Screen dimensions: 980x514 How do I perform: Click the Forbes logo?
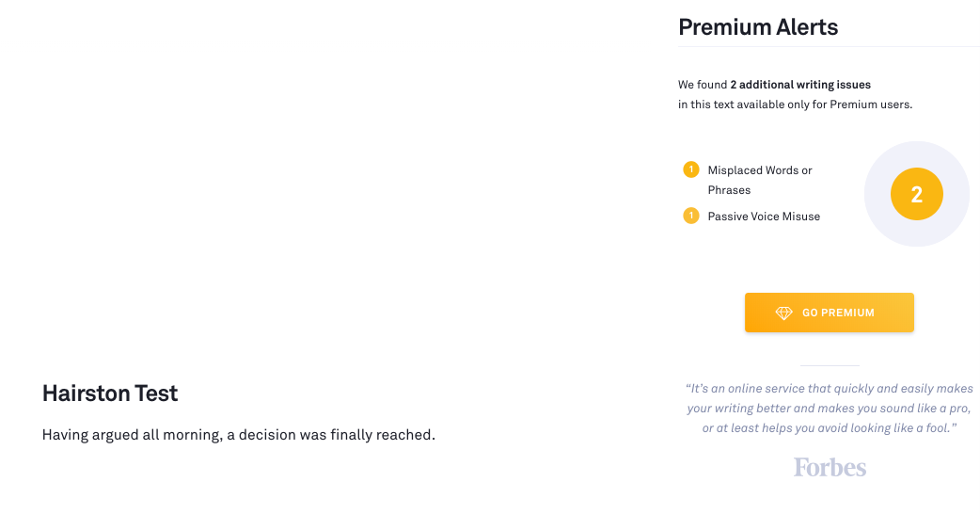[x=830, y=467]
